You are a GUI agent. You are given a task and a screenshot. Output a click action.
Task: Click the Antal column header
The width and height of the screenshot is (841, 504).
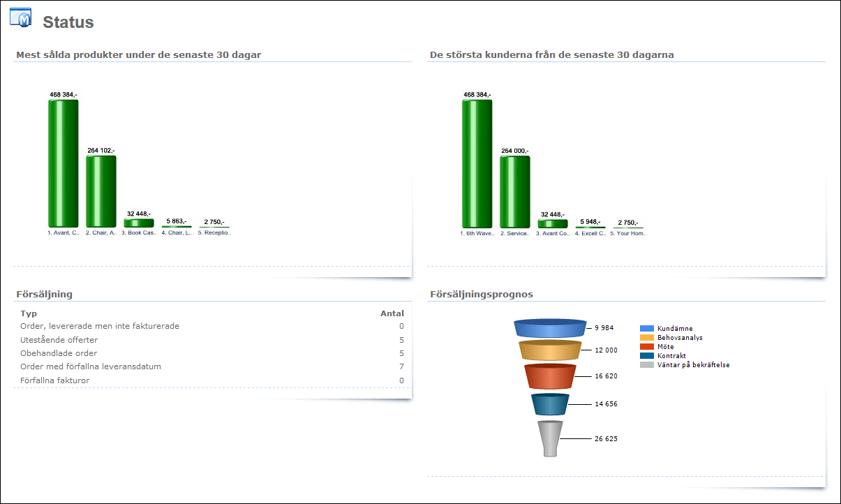(x=392, y=313)
